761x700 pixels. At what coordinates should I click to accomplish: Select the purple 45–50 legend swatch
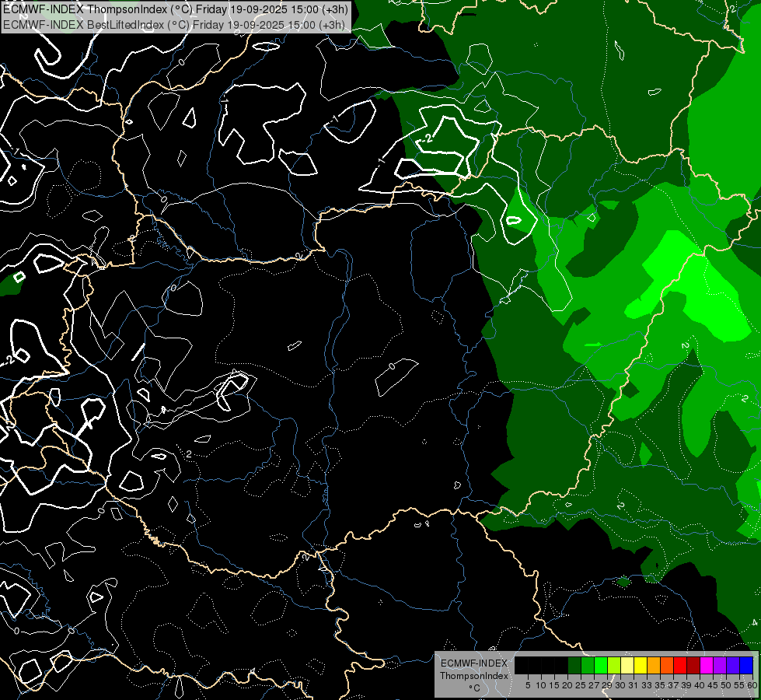[720, 665]
